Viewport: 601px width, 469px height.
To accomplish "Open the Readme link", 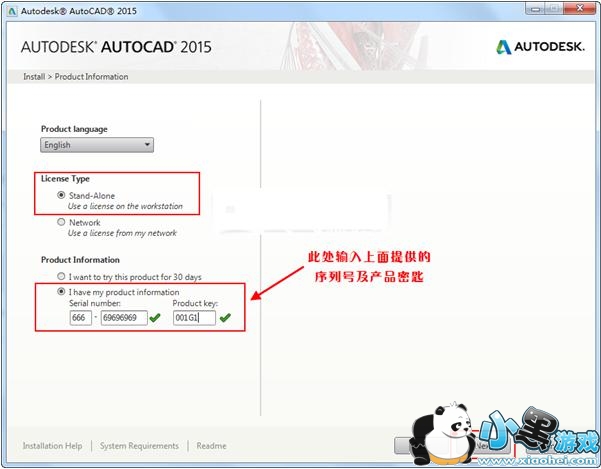I will 211,446.
